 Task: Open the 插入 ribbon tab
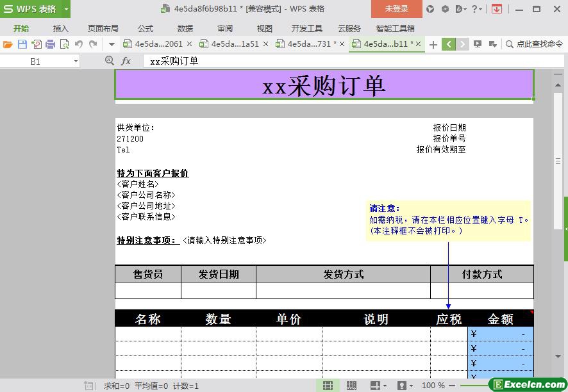point(60,28)
